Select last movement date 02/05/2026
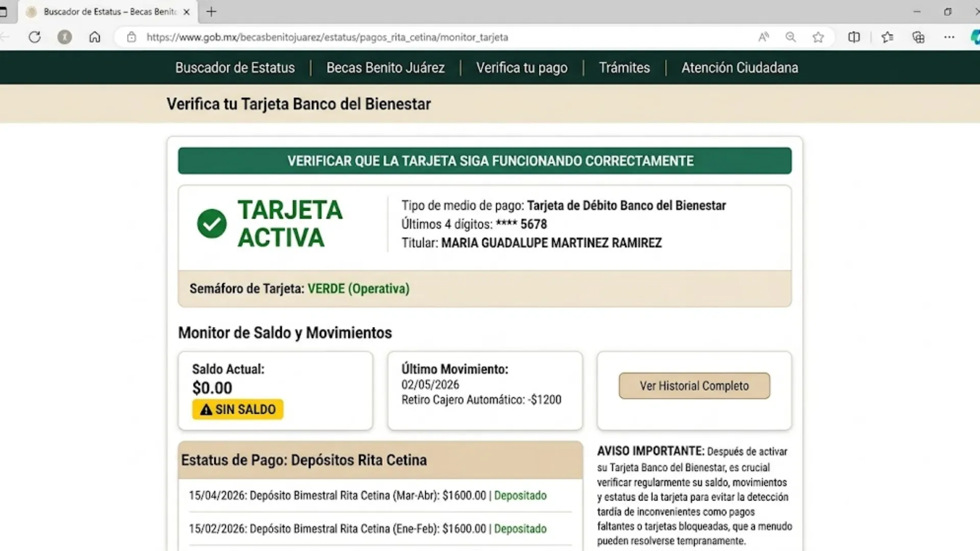Image resolution: width=980 pixels, height=551 pixels. click(x=430, y=385)
